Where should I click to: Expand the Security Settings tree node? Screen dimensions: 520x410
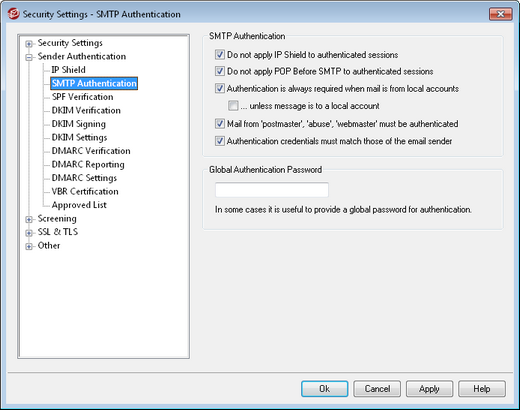29,44
